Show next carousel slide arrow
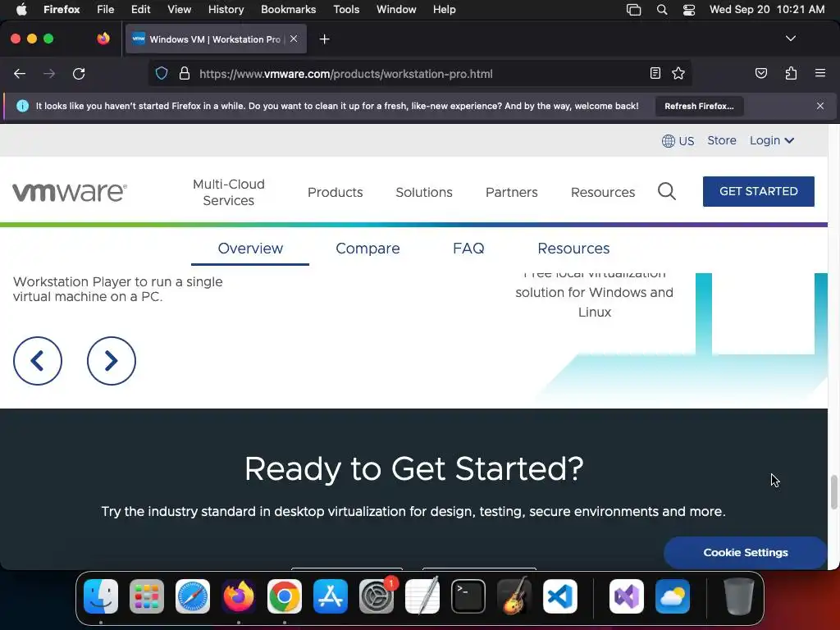The image size is (840, 630). (x=112, y=361)
